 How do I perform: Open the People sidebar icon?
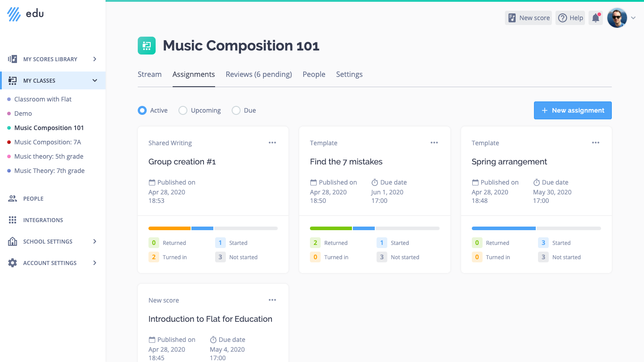coord(13,198)
